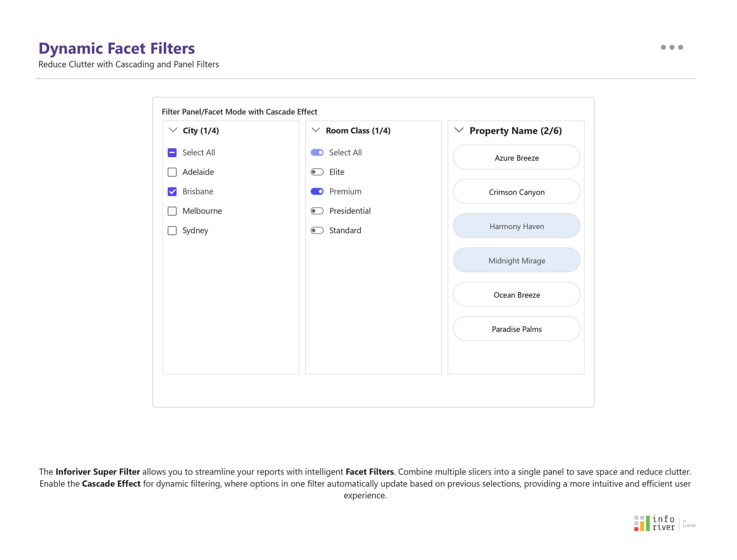Select the Azure Breeze property pill
Image resolution: width=737 pixels, height=560 pixels.
pyautogui.click(x=516, y=157)
